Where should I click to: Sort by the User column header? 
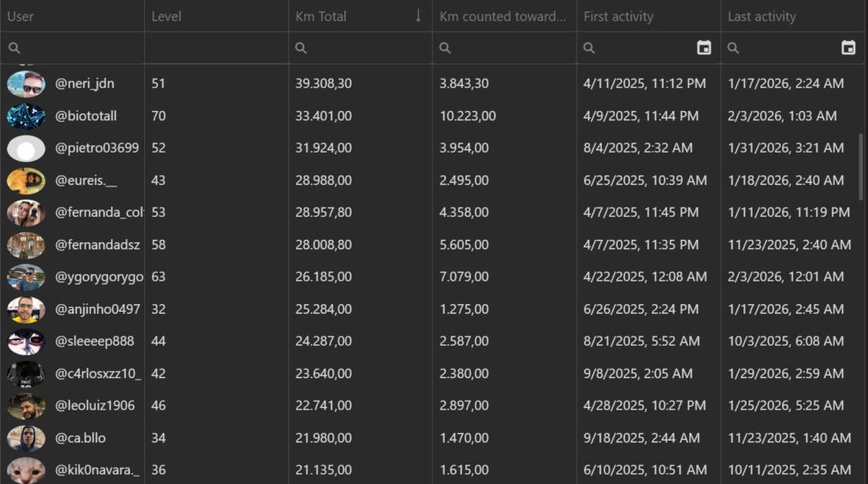tap(20, 16)
